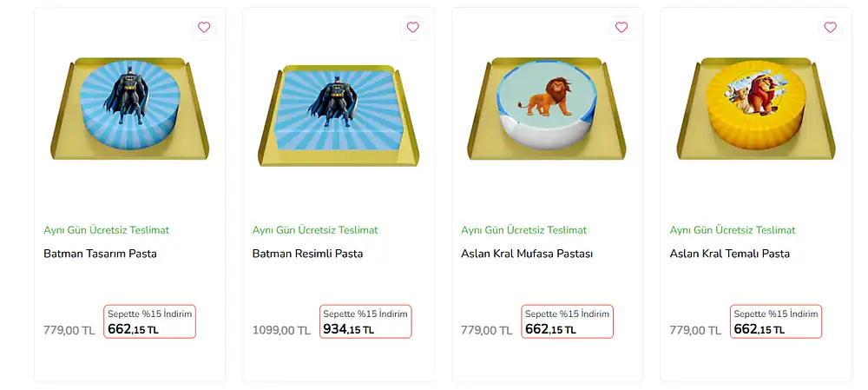Add Aslan Kral Temalı Pasta to favorites
This screenshot has width=868, height=390.
pos(830,27)
